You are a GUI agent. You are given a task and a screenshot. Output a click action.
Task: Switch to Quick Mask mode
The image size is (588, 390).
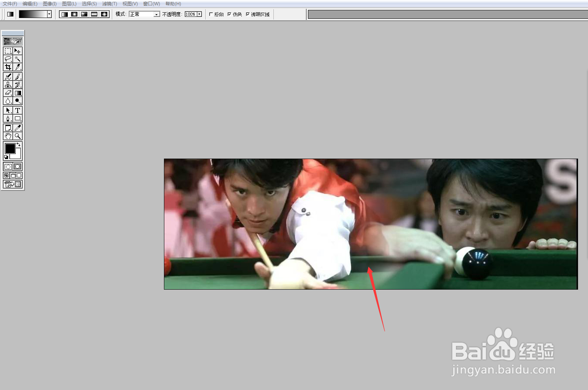point(18,167)
